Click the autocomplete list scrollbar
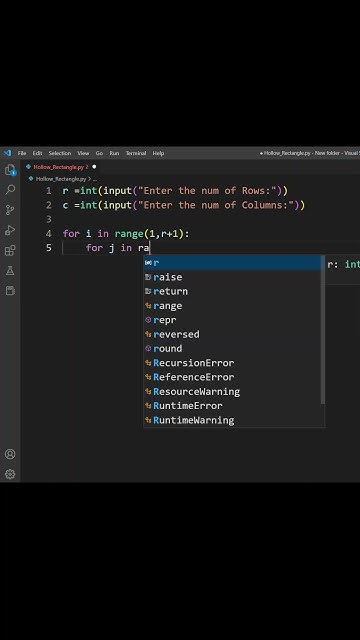Screen dimensions: 360x640 coord(323,330)
